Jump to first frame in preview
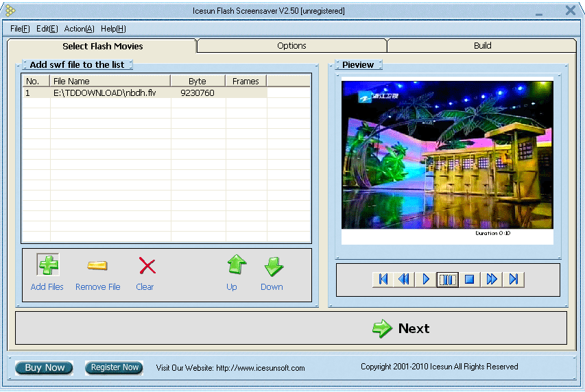This screenshot has height=392, width=585. pos(383,279)
